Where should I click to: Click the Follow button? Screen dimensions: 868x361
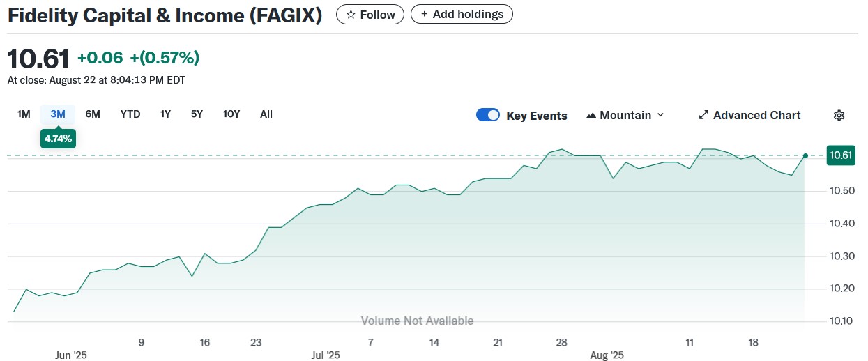[370, 15]
